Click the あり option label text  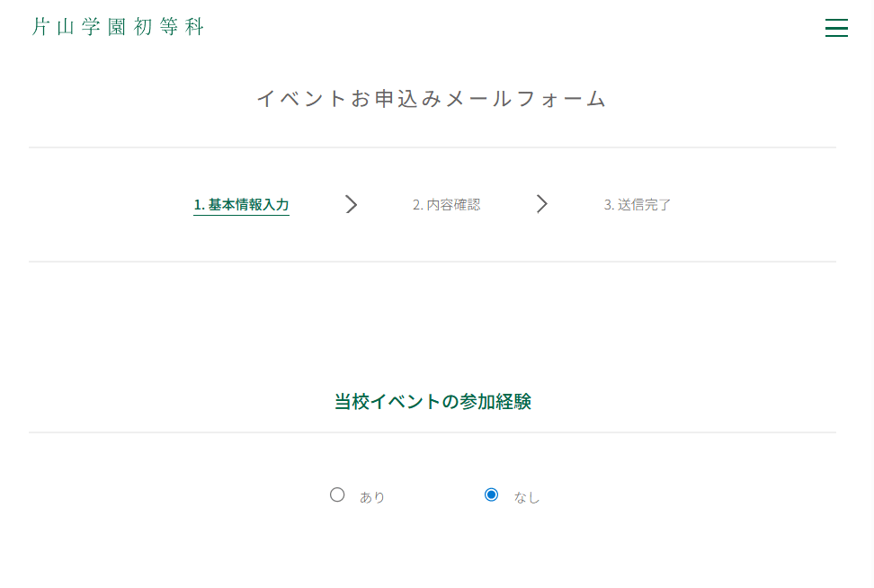click(x=372, y=497)
